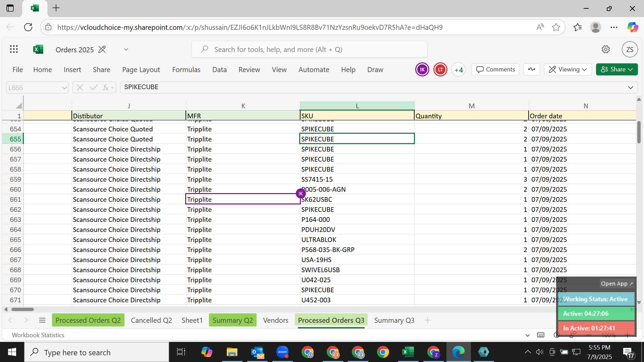Select column M header
The width and height of the screenshot is (644, 362).
click(x=471, y=106)
